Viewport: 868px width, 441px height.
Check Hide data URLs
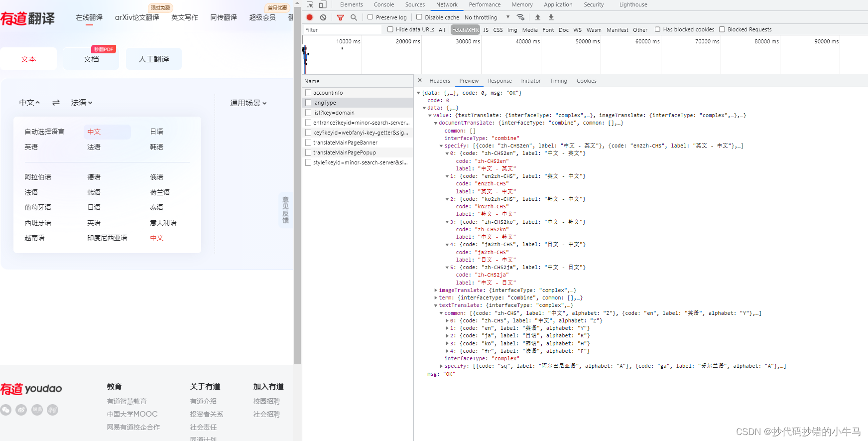(390, 29)
